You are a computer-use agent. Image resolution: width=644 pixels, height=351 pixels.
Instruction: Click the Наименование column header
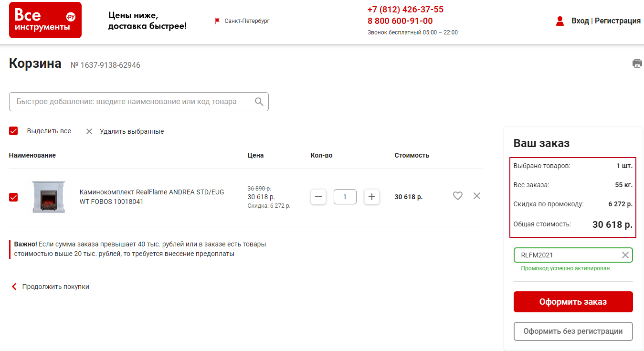tap(32, 155)
